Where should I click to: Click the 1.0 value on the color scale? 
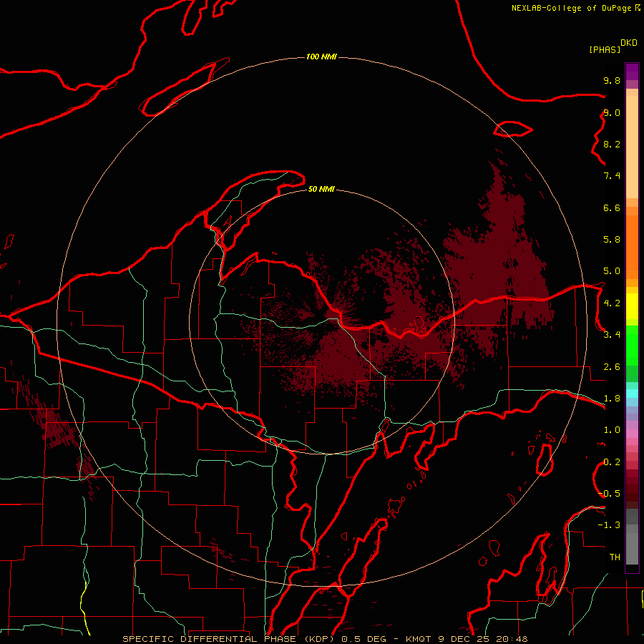click(612, 430)
